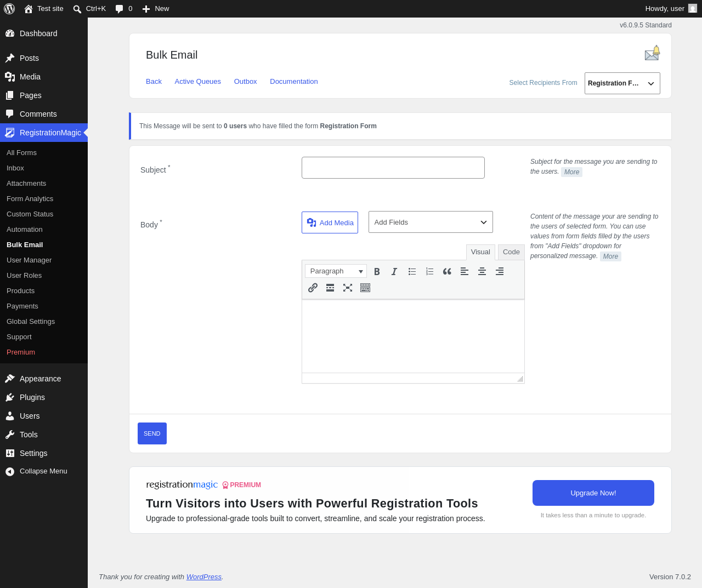Open User Roles submenu item
Image resolution: width=702 pixels, height=588 pixels.
click(44, 276)
